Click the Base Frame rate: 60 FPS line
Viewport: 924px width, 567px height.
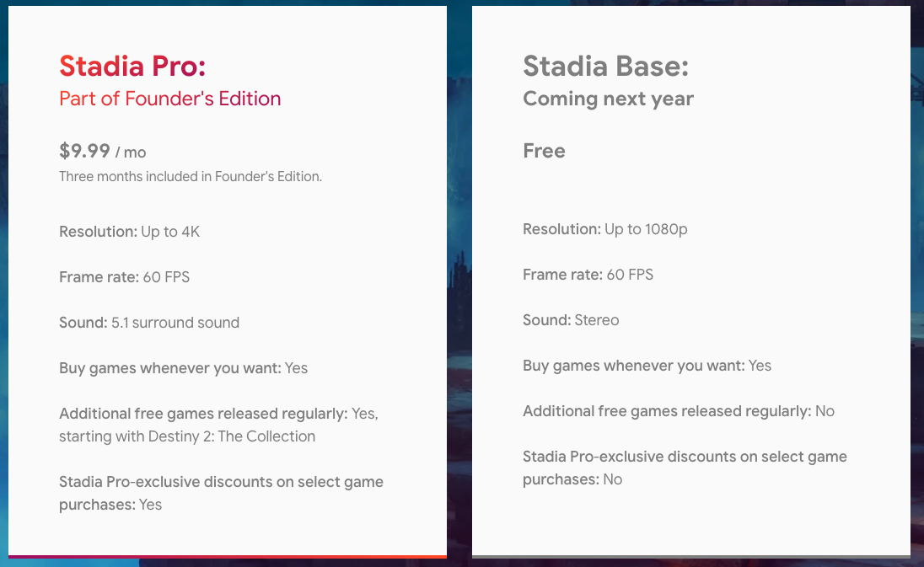(588, 275)
